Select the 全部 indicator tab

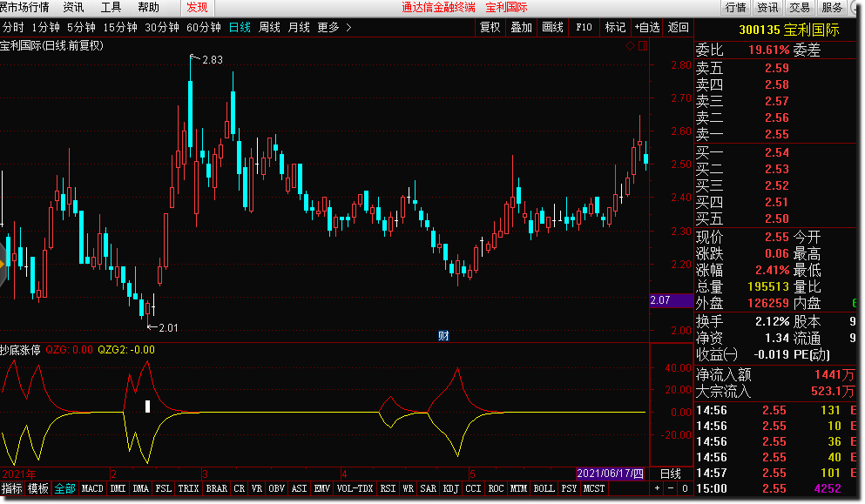tap(65, 488)
